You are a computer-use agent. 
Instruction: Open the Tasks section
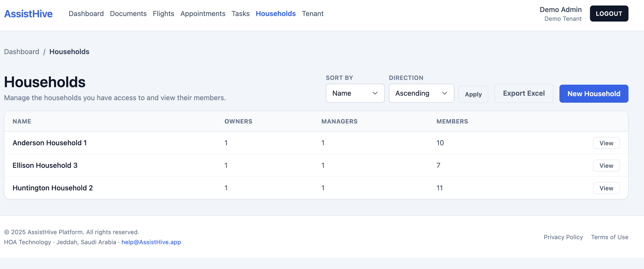click(240, 14)
